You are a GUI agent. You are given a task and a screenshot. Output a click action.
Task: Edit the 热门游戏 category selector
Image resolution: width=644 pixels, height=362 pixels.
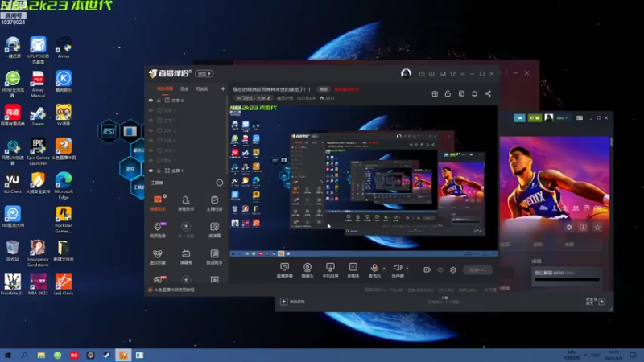coord(253,98)
